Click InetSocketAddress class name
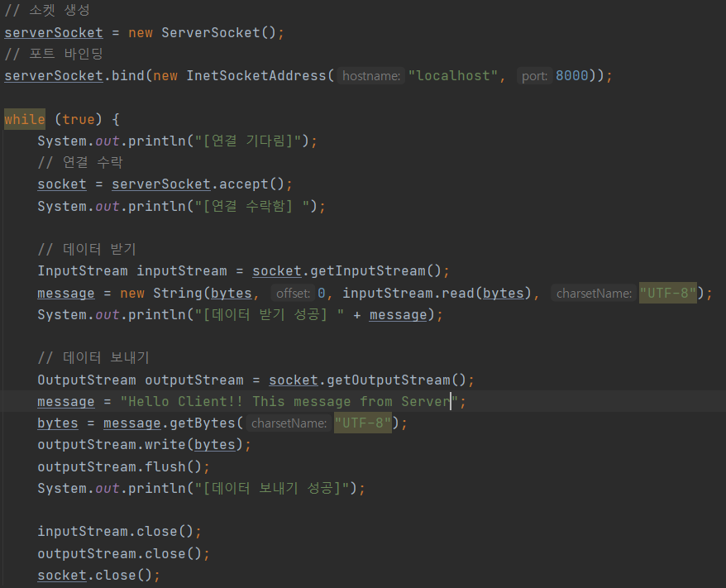726x588 pixels. (256, 76)
